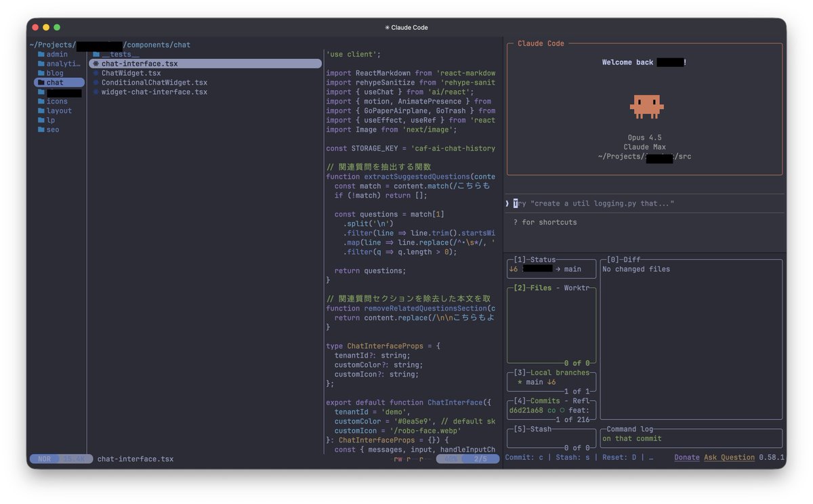Viewport: 813px width, 504px height.
Task: Click the seo folder icon
Action: point(42,129)
